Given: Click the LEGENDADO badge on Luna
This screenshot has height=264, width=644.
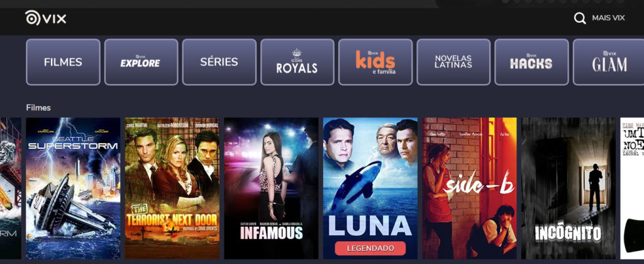Looking at the screenshot, I should tap(370, 248).
